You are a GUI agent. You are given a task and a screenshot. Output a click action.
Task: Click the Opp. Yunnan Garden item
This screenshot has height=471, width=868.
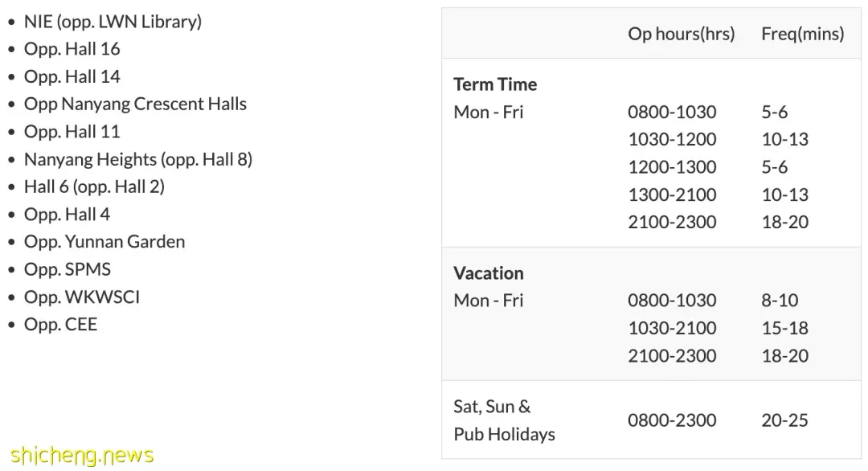click(x=104, y=242)
